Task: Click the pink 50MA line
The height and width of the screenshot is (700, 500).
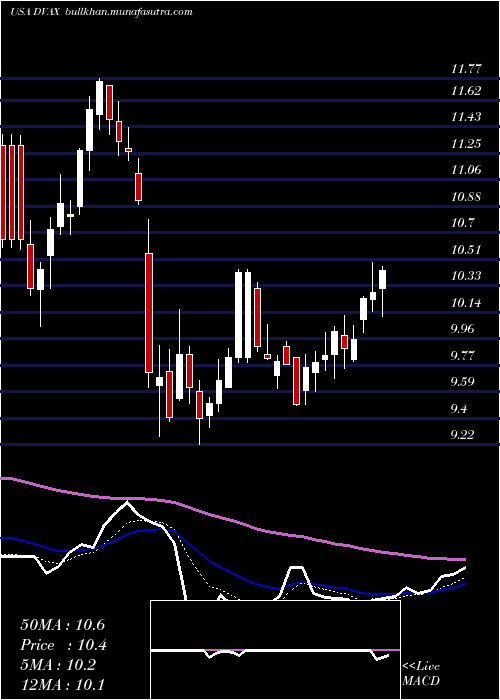Action: pos(232,520)
